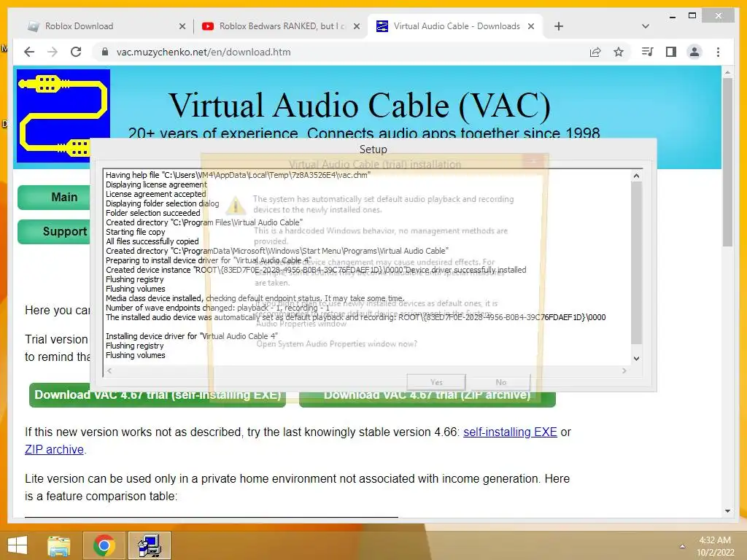Click the dialog warning triangle icon
Image resolution: width=747 pixels, height=560 pixels.
[x=235, y=205]
